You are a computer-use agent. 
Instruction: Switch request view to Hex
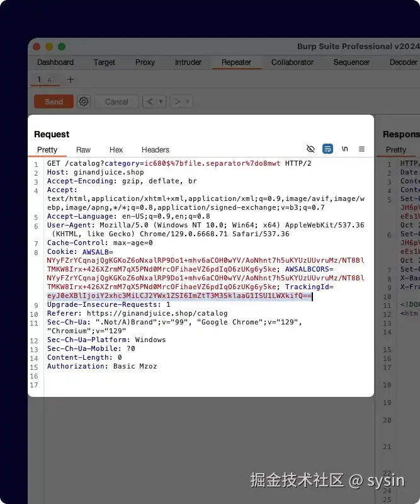click(116, 150)
